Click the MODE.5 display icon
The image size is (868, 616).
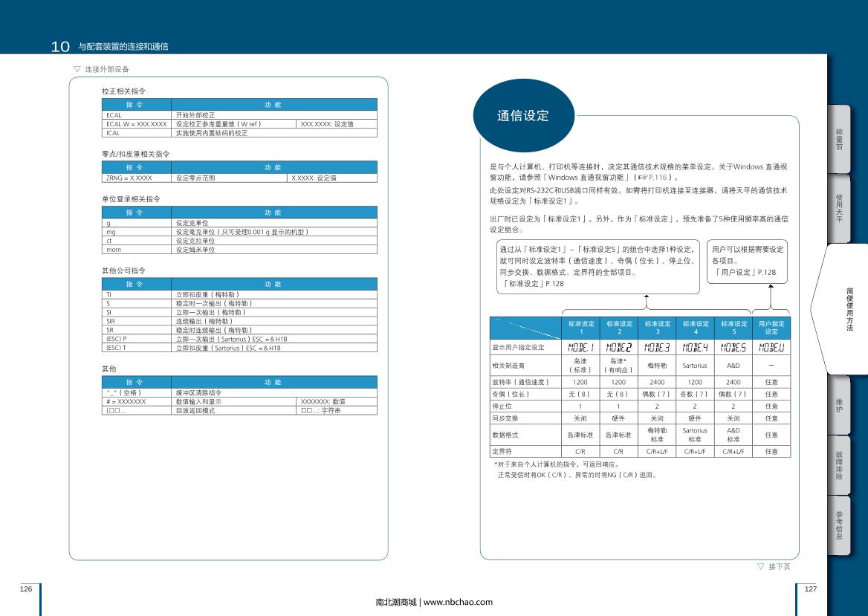733,347
